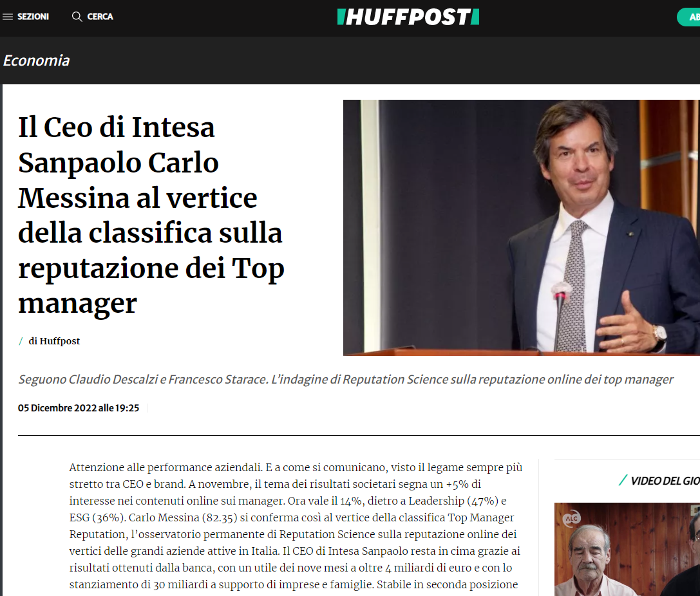Click the first paragraph of the article
700x596 pixels.
296,526
